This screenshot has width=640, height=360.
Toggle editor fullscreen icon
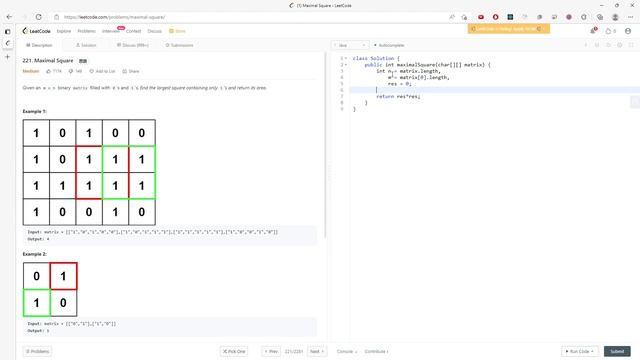coord(631,45)
